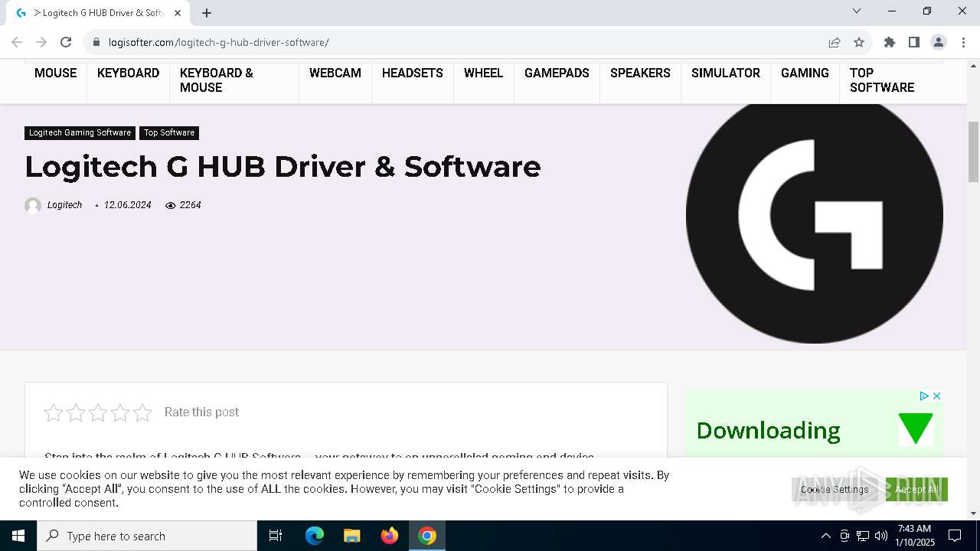Open the AdChoices info icon
Image resolution: width=980 pixels, height=551 pixels.
(x=924, y=396)
